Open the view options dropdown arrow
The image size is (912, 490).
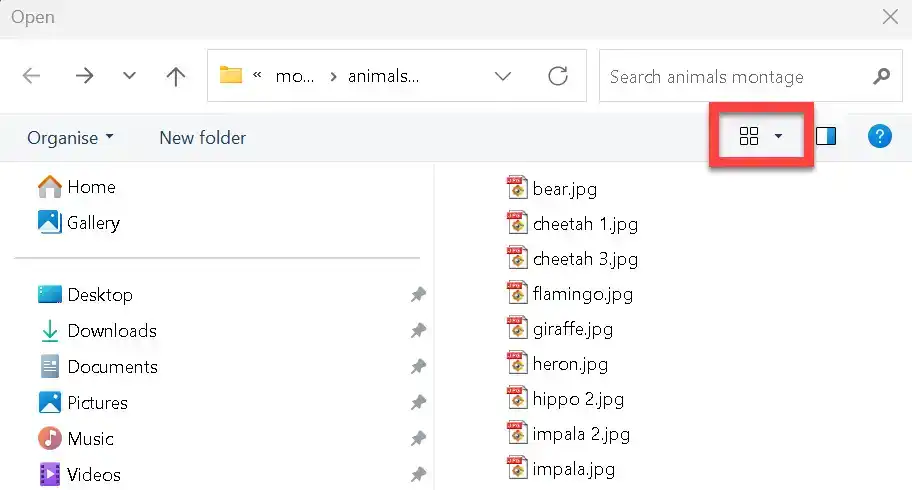(779, 137)
